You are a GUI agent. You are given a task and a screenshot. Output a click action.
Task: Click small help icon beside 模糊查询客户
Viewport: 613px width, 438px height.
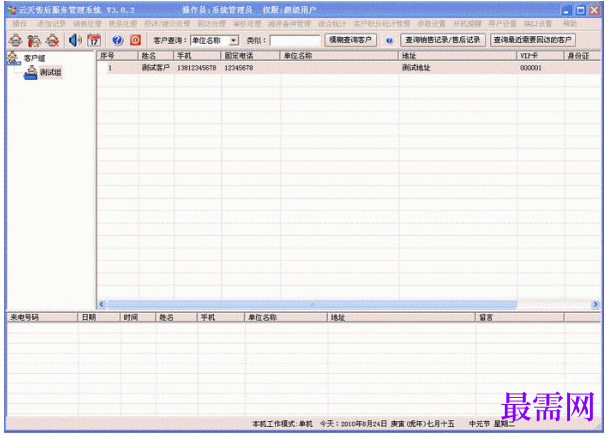click(x=389, y=40)
